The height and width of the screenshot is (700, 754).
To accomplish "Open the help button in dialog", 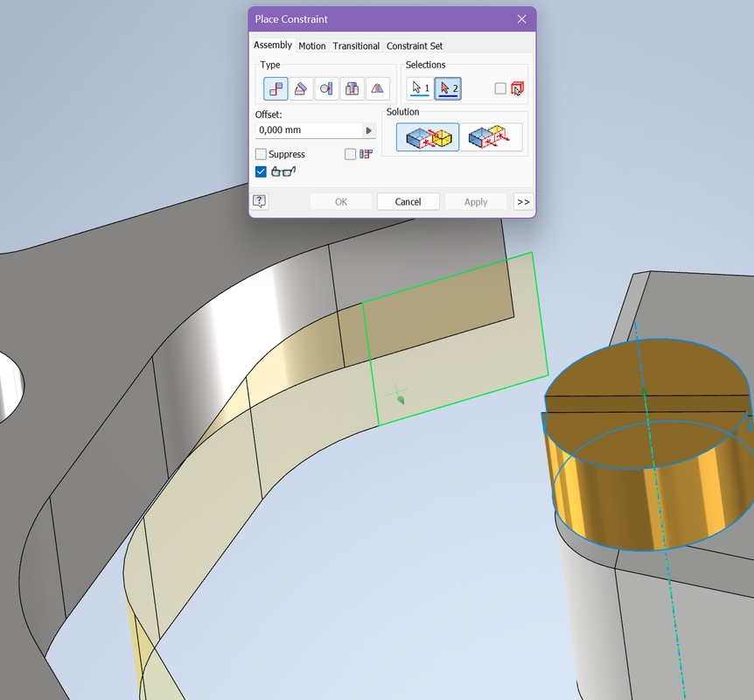I will 260,201.
